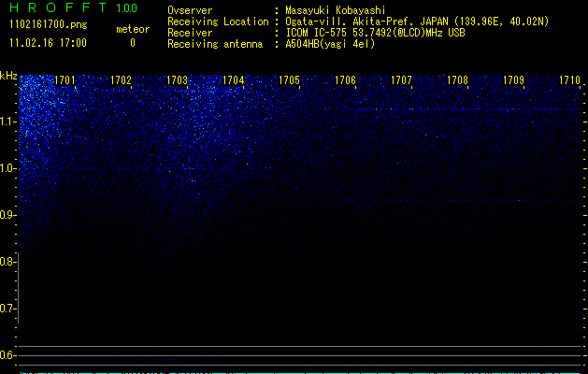Screen dimensions: 588x374
Task: Click the Receiving Location label
Action: (218, 22)
